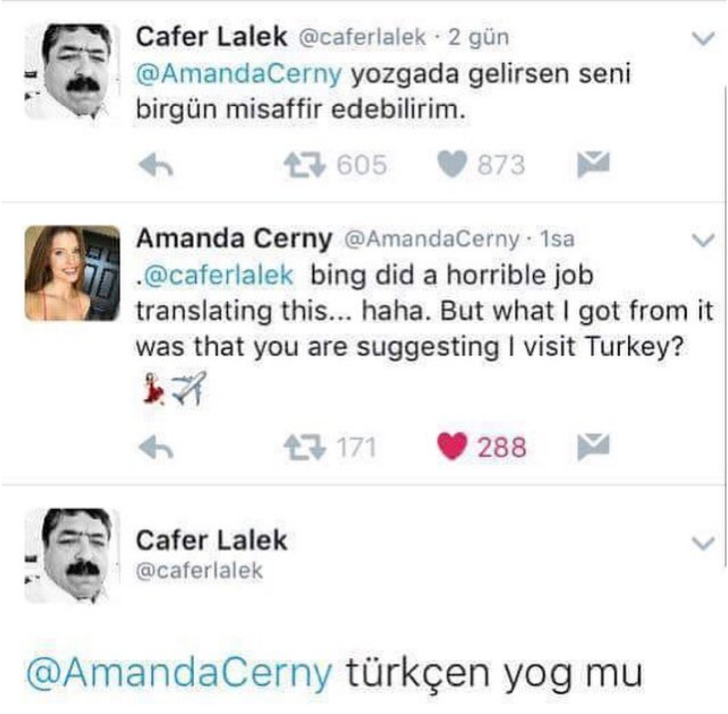Reply to Cafer Lalek's first tweet
728x714 pixels.
click(x=156, y=165)
